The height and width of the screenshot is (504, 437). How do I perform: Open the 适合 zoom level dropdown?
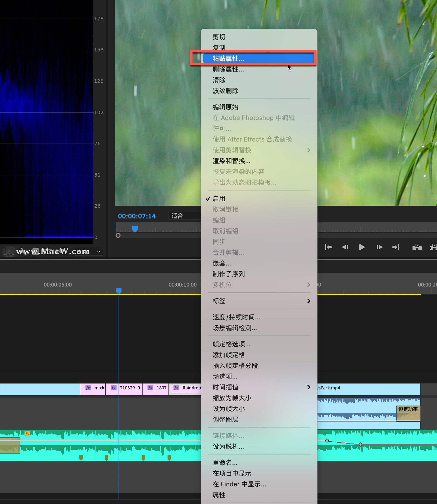pyautogui.click(x=185, y=216)
